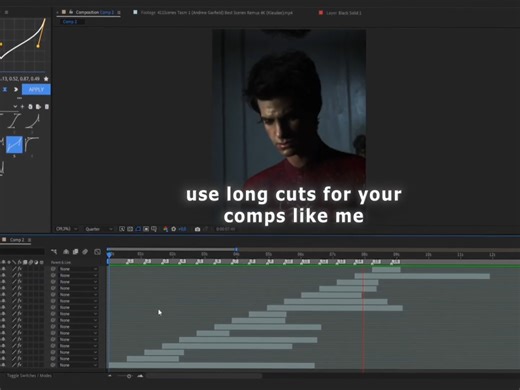Click the right-arrow icon left of APPLY
520x390 pixels.
point(16,90)
